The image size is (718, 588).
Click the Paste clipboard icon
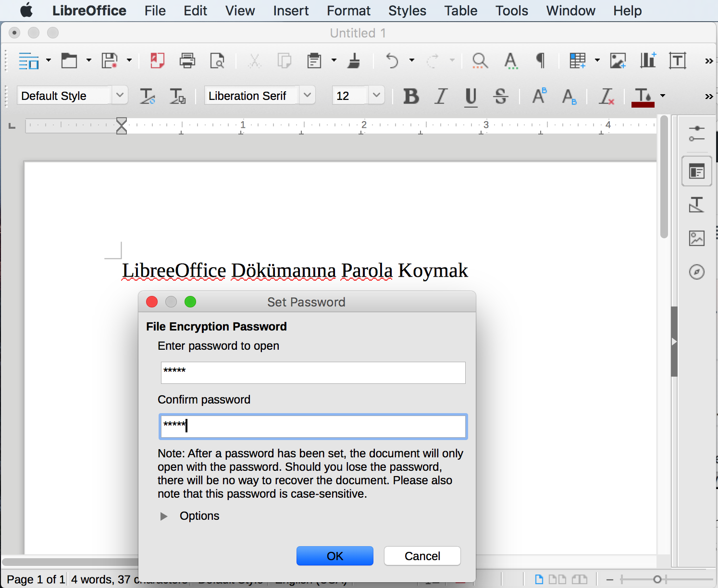click(314, 61)
